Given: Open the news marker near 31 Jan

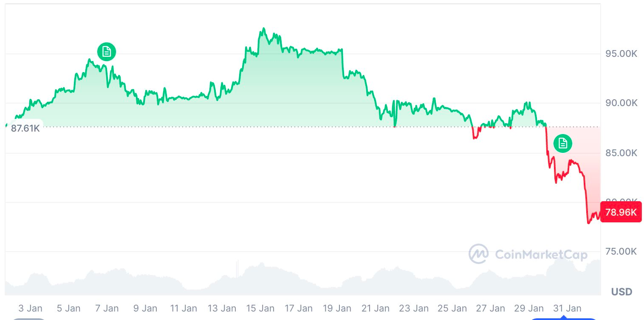Looking at the screenshot, I should (563, 143).
